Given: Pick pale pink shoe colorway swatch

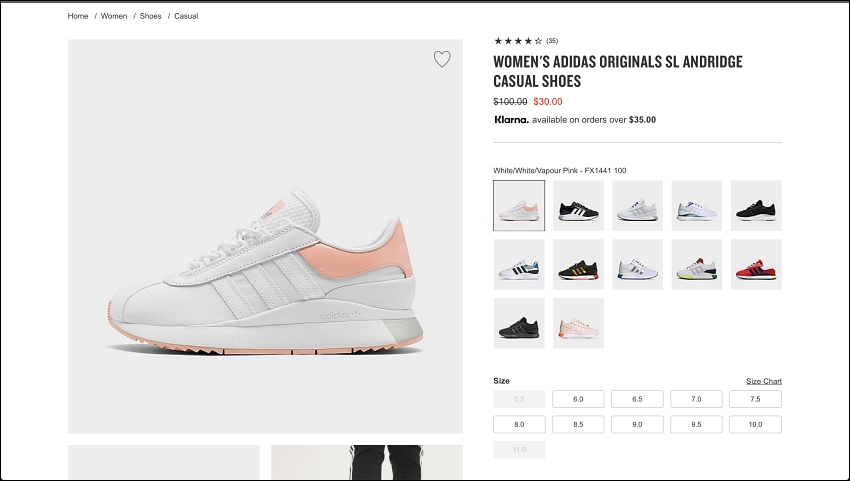Looking at the screenshot, I should pos(578,323).
